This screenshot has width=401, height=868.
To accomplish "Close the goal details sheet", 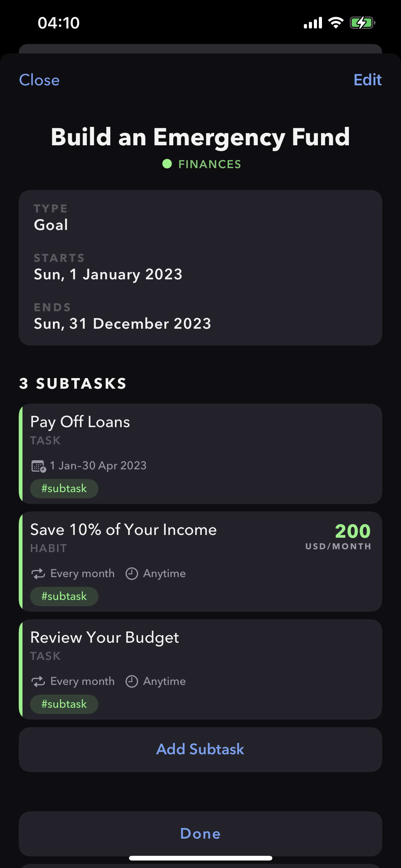I will coord(39,80).
